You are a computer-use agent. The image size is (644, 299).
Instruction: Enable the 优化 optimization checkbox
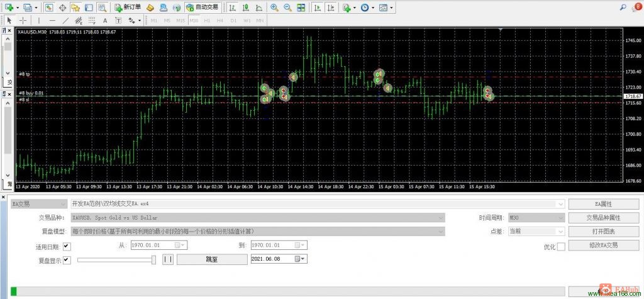pyautogui.click(x=560, y=247)
